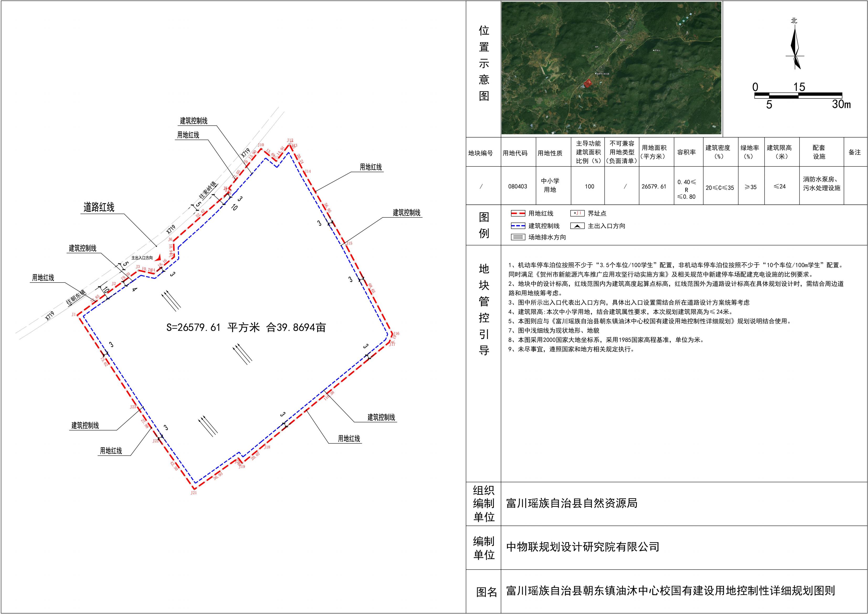Click the 主出入口方向 black arrow legend icon

577,226
